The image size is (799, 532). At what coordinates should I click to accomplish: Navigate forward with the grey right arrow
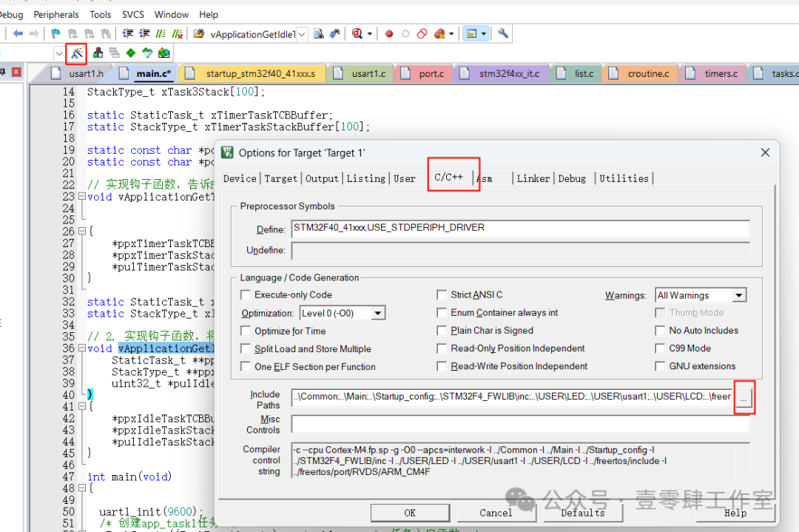34,33
